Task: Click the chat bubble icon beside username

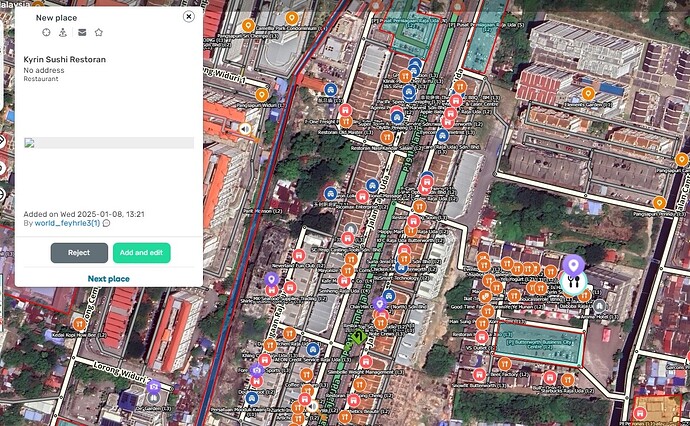Action: pos(107,223)
